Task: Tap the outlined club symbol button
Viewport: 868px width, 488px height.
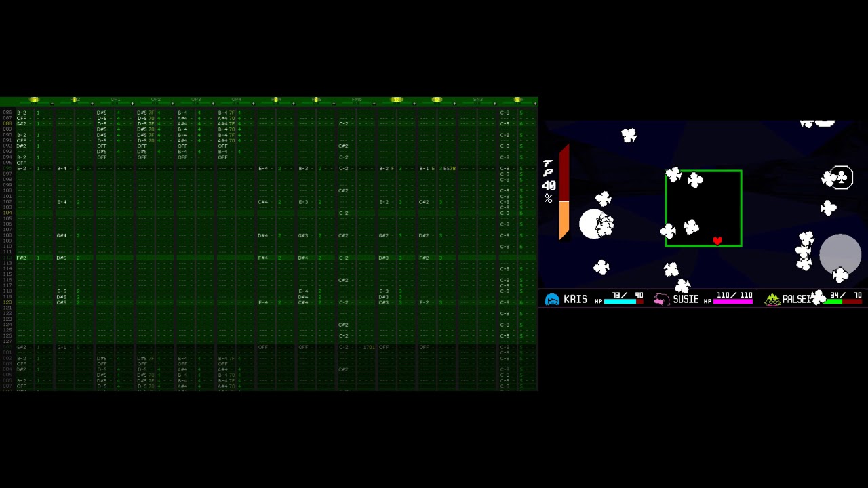Action: (841, 178)
